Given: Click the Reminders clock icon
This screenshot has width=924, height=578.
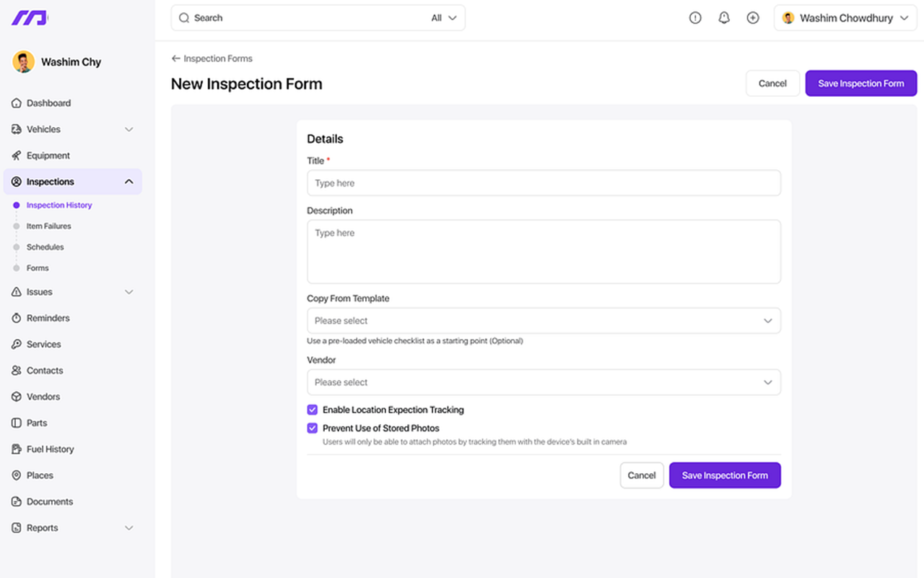Looking at the screenshot, I should click(17, 319).
